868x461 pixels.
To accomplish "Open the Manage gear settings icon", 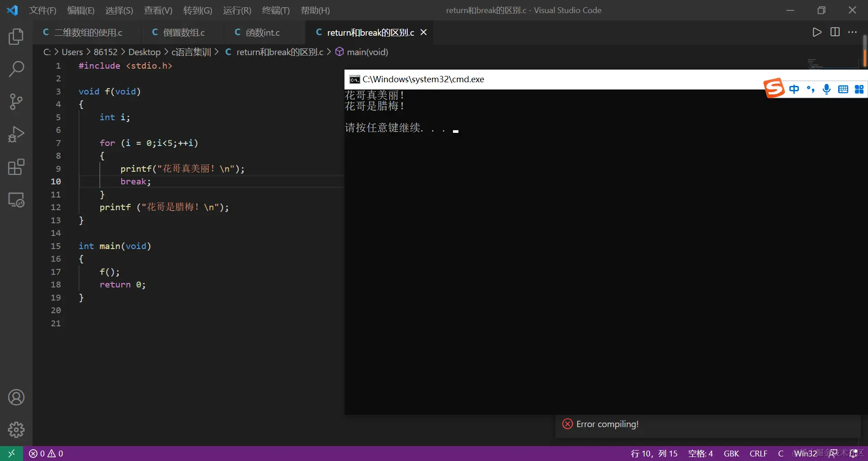I will coord(16,430).
